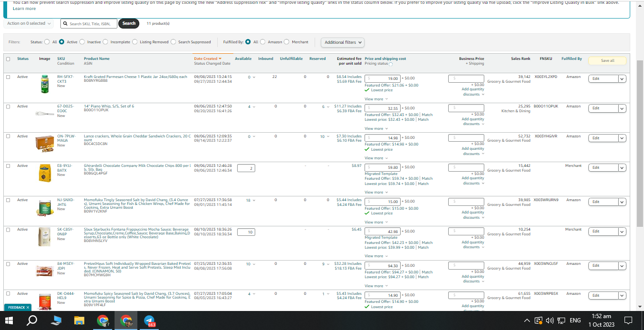Sort the table by Date Created
The width and height of the screenshot is (644, 330).
(206, 58)
